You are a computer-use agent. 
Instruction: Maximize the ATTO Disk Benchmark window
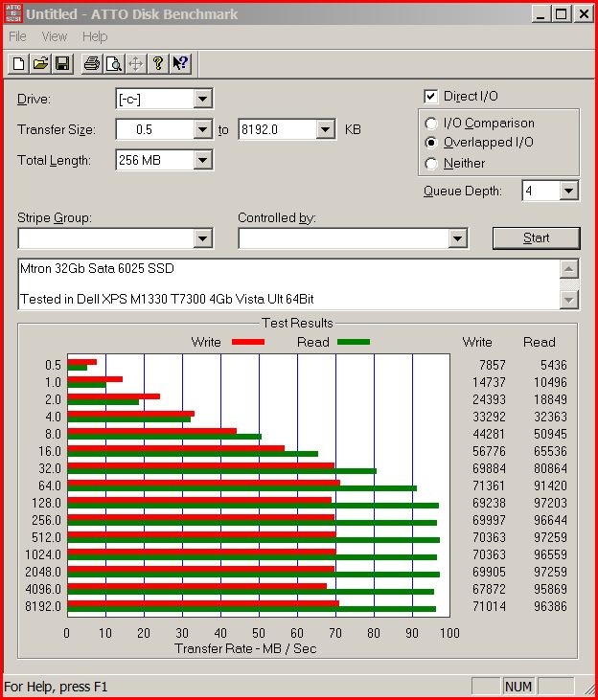[561, 13]
